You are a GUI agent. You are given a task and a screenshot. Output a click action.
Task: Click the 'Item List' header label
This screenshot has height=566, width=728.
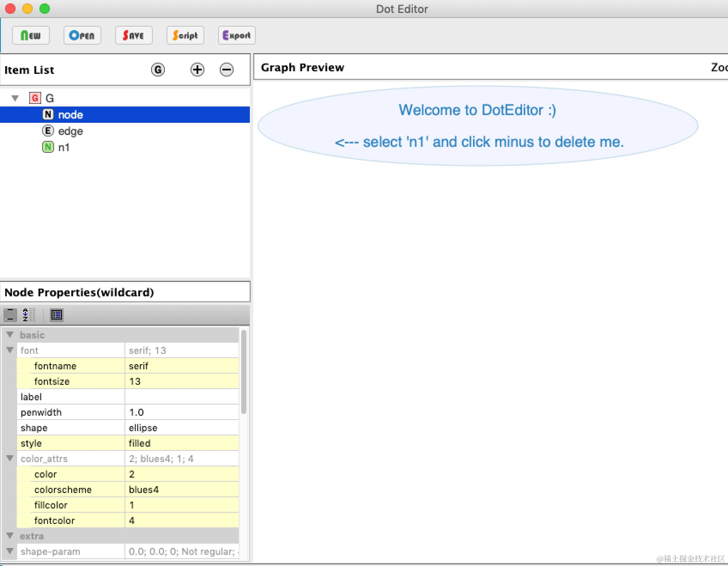tap(29, 70)
